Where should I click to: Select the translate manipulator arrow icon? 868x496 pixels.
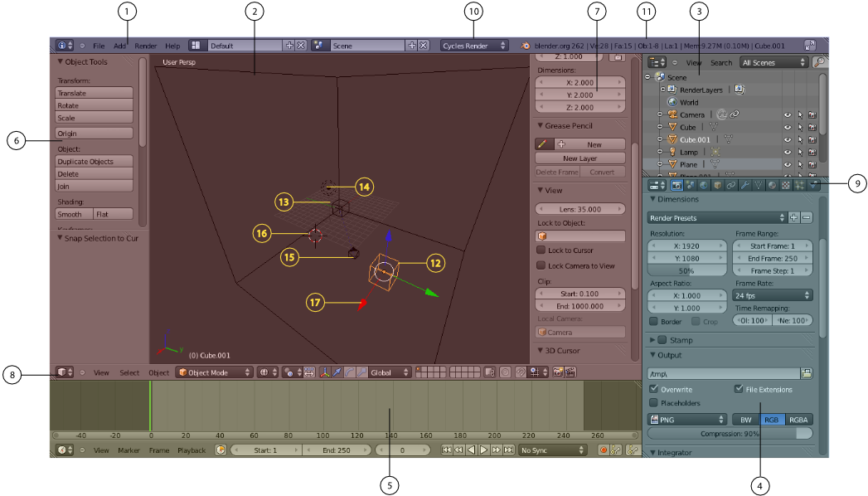click(x=337, y=372)
